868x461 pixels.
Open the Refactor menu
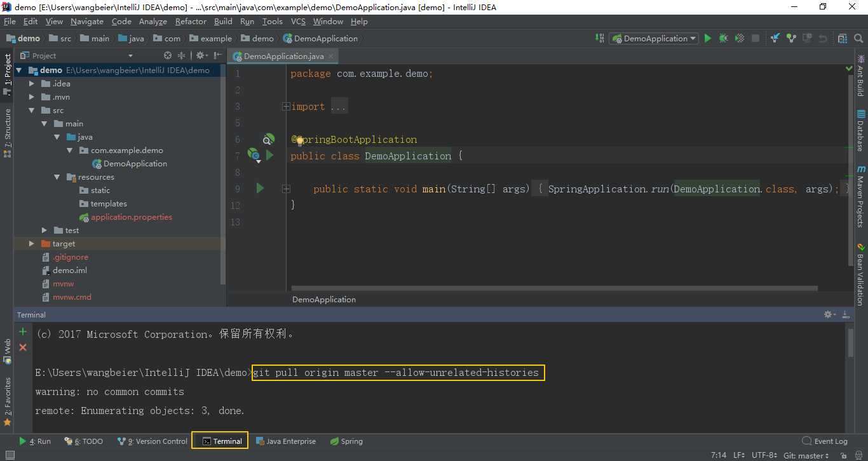191,21
